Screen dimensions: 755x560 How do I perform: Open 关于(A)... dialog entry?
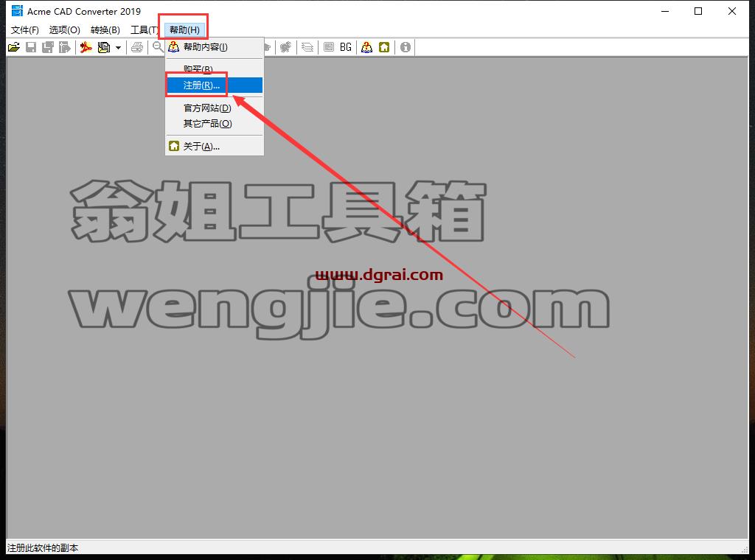(215, 146)
